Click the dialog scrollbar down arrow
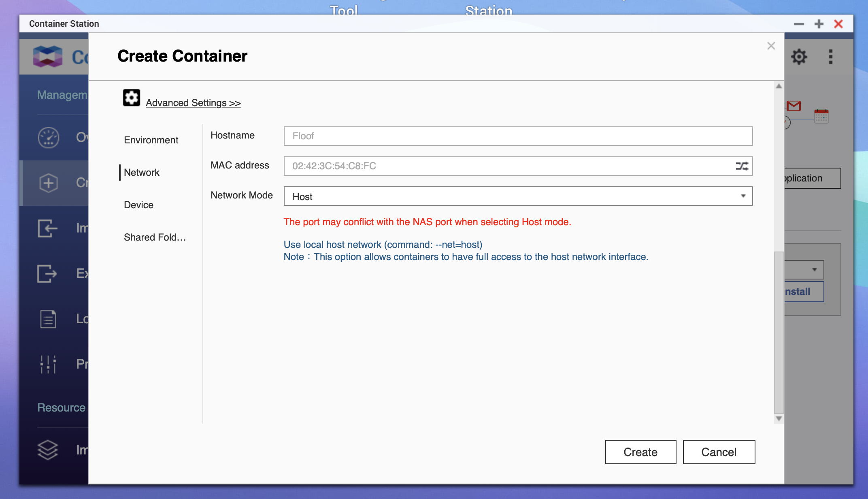Screen dimensions: 868x499 point(779,418)
